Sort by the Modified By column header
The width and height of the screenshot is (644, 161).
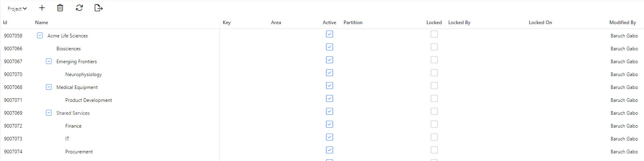tap(623, 23)
